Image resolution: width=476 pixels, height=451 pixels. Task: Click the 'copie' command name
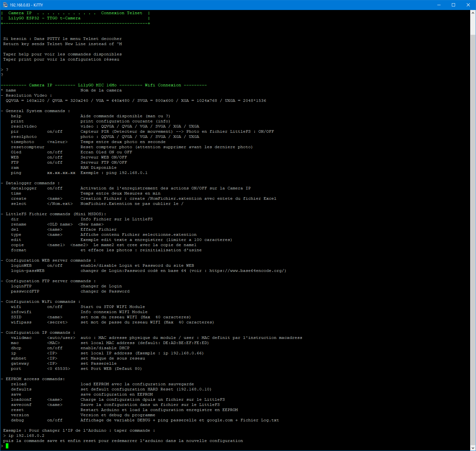(17, 245)
